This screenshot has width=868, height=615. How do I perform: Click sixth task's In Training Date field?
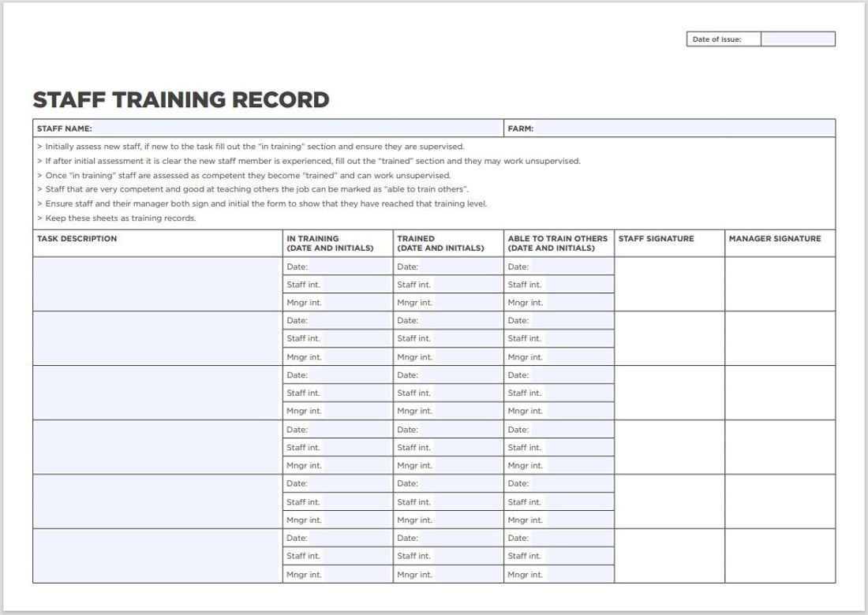click(x=350, y=538)
